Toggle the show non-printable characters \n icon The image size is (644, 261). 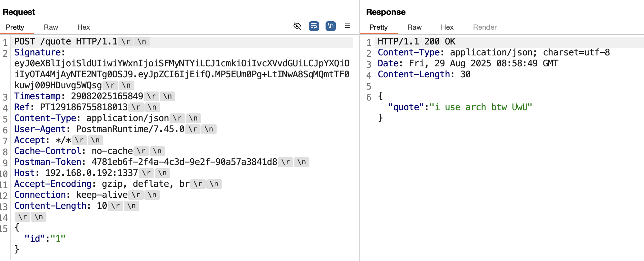click(x=330, y=26)
